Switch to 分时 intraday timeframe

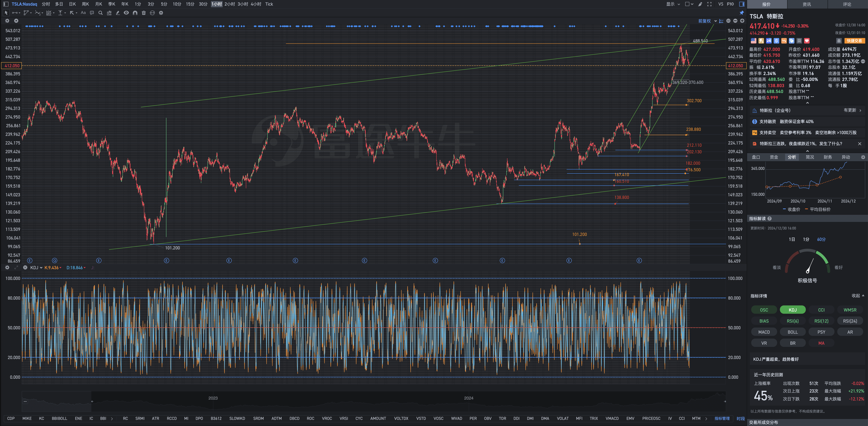coord(46,4)
